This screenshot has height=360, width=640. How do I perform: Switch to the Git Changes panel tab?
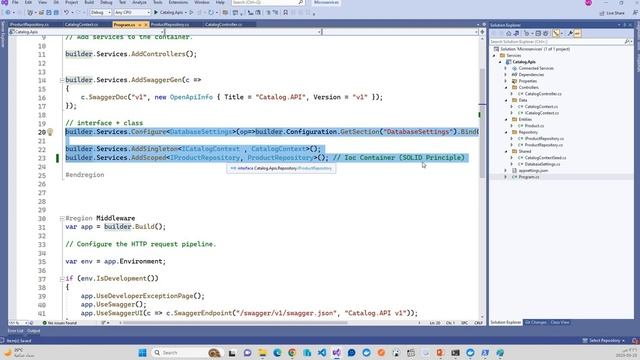point(536,322)
